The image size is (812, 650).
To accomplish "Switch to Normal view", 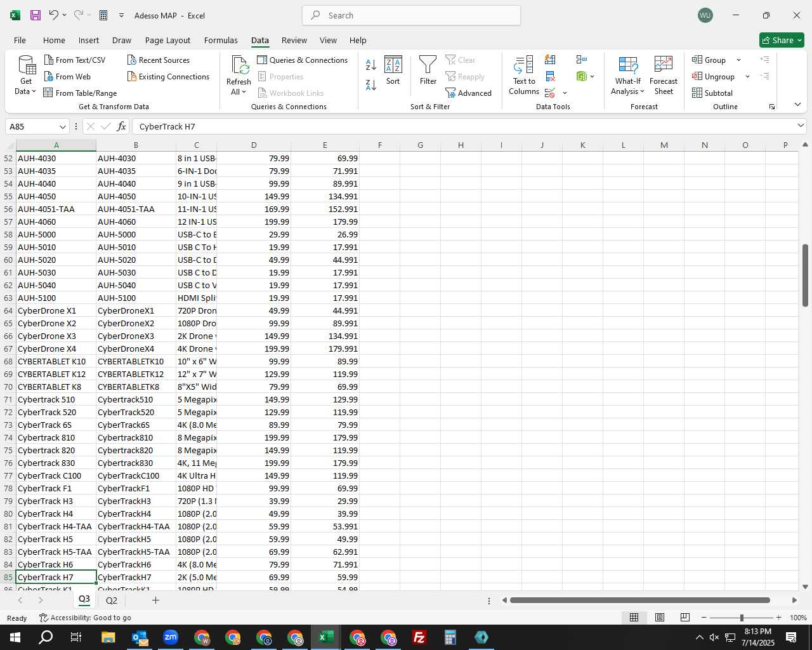I will (x=634, y=618).
